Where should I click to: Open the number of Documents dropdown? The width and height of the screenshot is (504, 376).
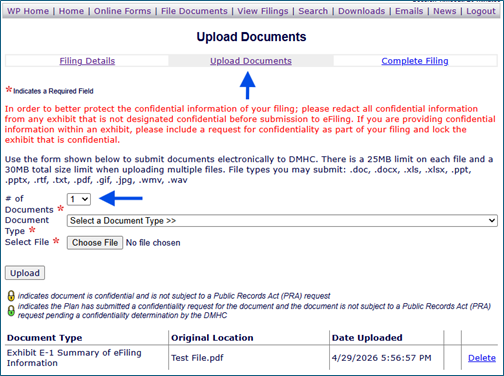[x=79, y=199]
